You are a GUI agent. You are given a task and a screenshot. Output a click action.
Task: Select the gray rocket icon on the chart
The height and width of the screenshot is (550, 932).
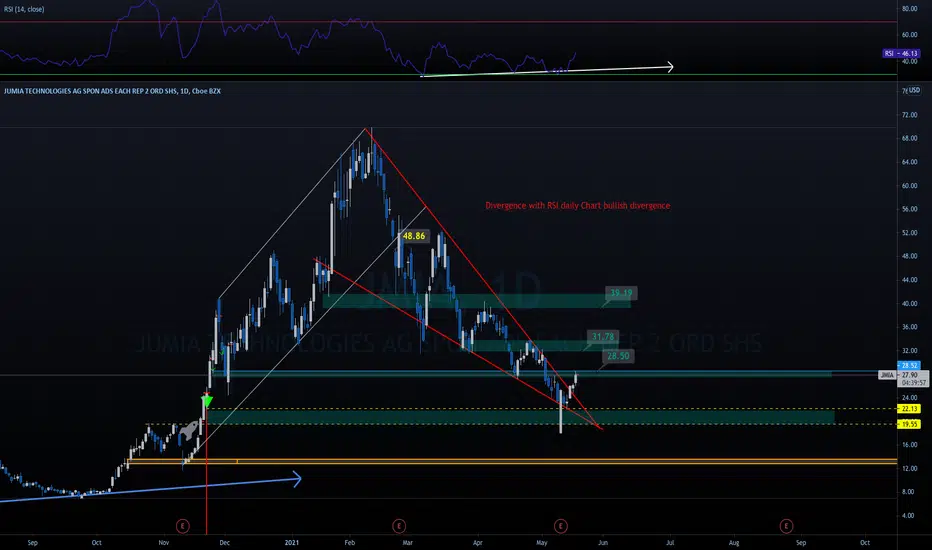pos(189,430)
